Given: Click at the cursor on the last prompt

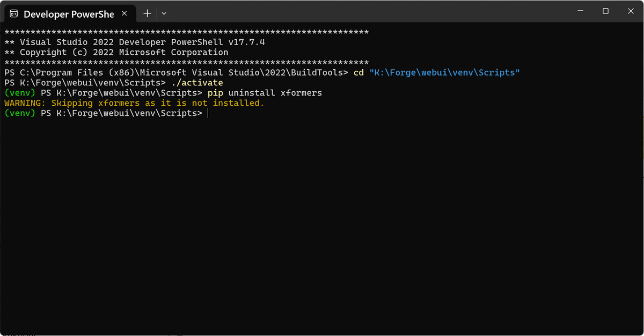Looking at the screenshot, I should [x=208, y=113].
